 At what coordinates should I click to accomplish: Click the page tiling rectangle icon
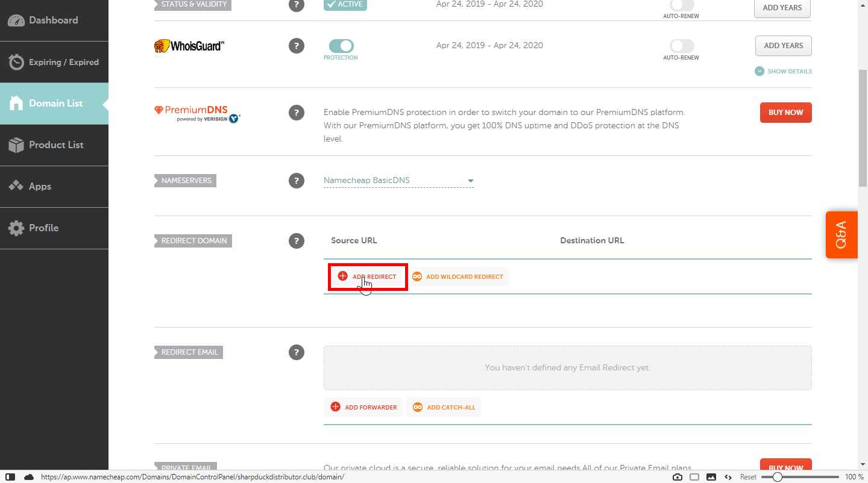(694, 477)
